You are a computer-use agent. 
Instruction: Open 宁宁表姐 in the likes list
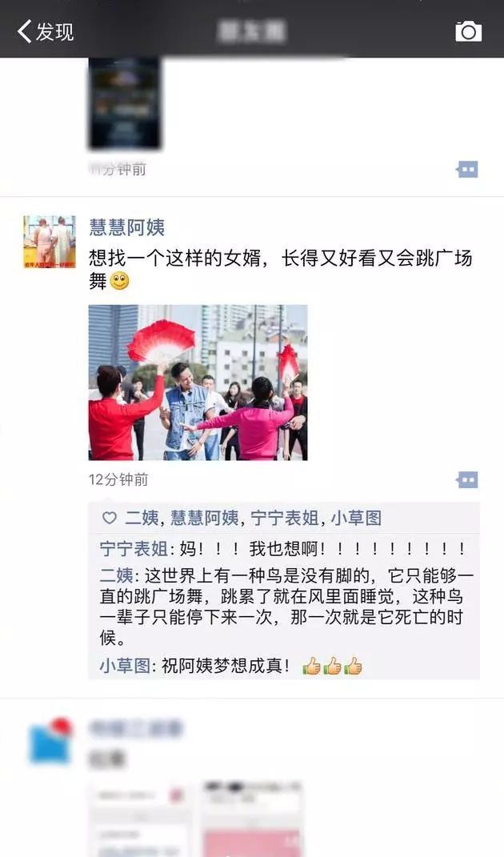click(x=284, y=518)
